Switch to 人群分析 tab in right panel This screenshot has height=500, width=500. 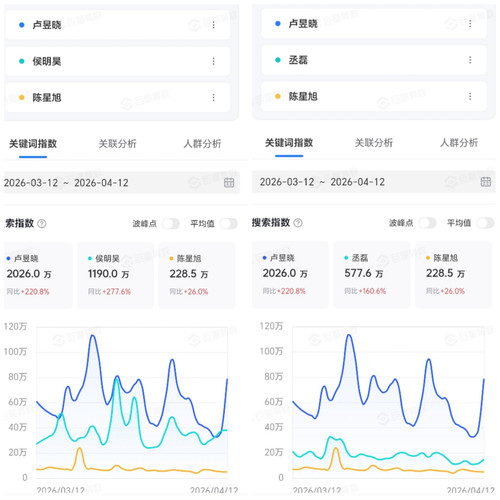click(x=459, y=143)
